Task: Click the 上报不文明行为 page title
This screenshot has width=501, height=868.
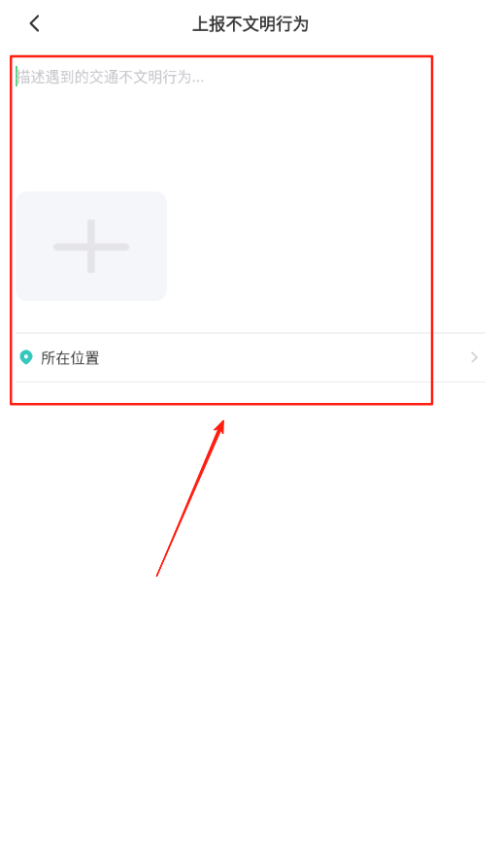Action: [250, 24]
